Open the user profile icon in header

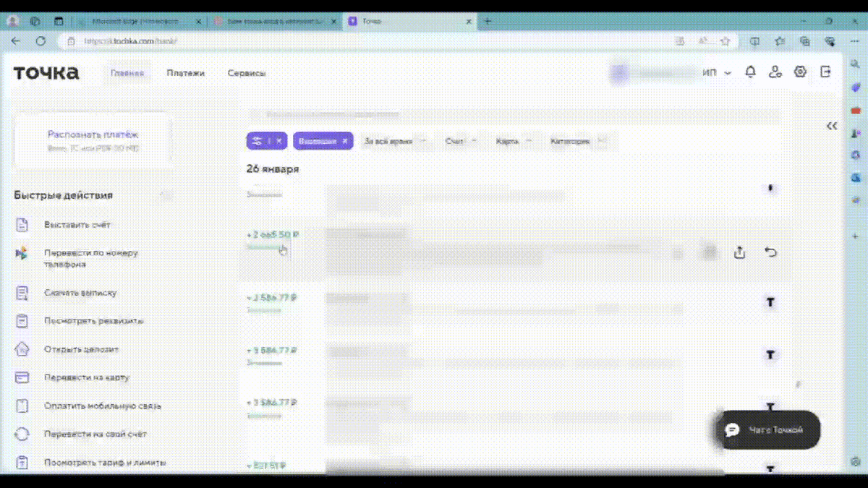coord(775,72)
